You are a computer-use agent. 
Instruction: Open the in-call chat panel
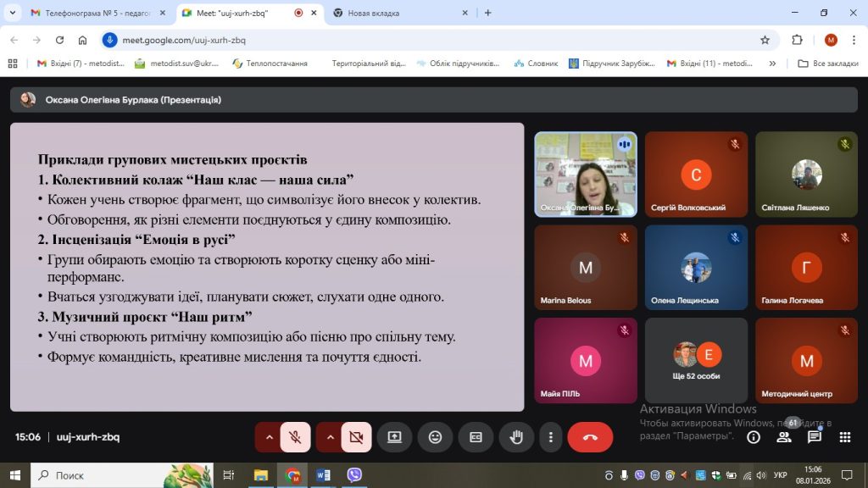814,437
